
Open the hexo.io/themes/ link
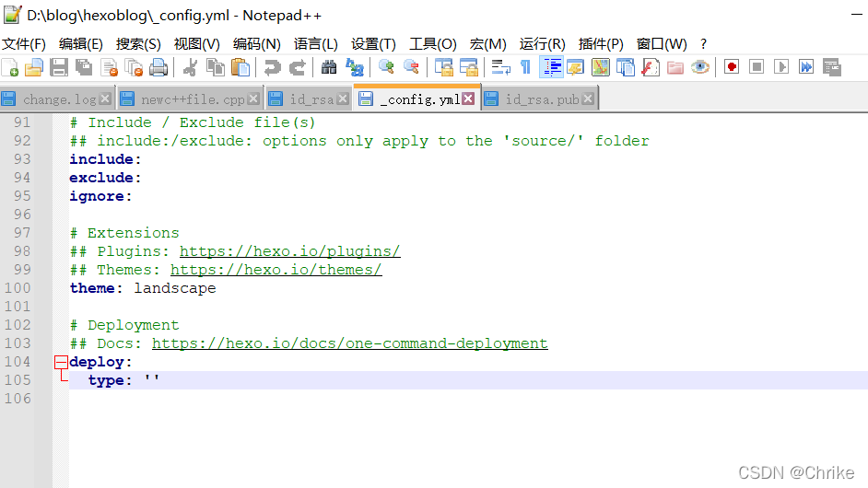click(276, 270)
